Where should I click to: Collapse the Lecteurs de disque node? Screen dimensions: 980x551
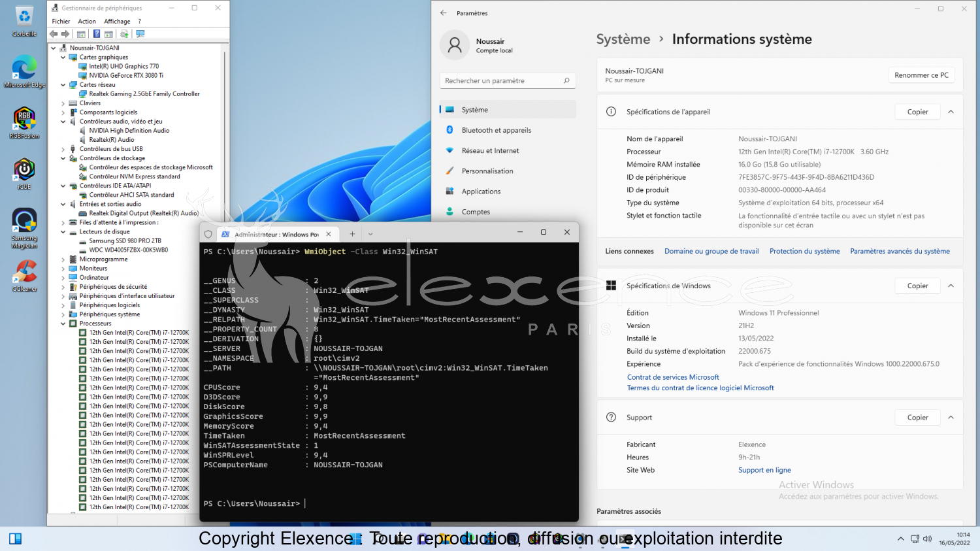[x=63, y=232]
